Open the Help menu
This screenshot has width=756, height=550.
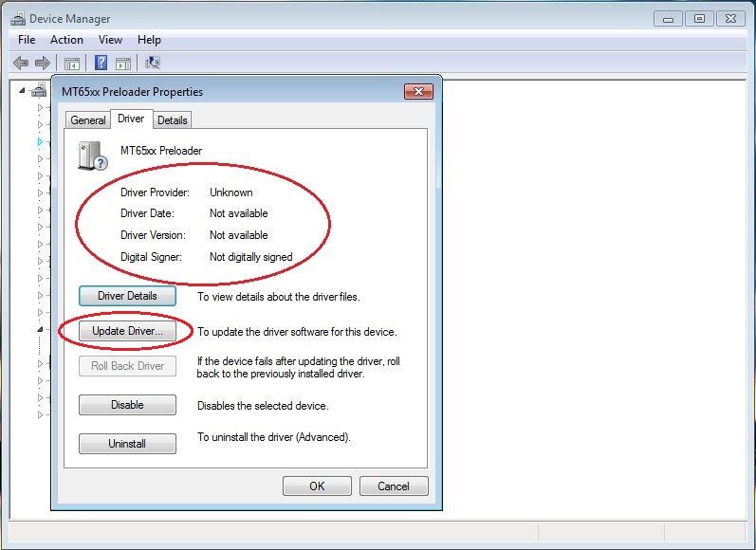click(x=149, y=40)
